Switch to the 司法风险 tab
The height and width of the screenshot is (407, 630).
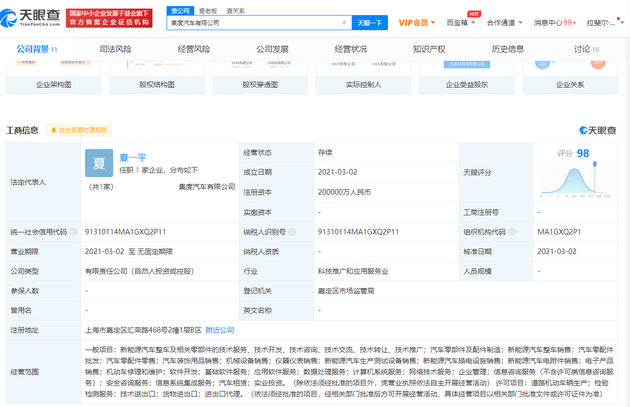(x=115, y=48)
